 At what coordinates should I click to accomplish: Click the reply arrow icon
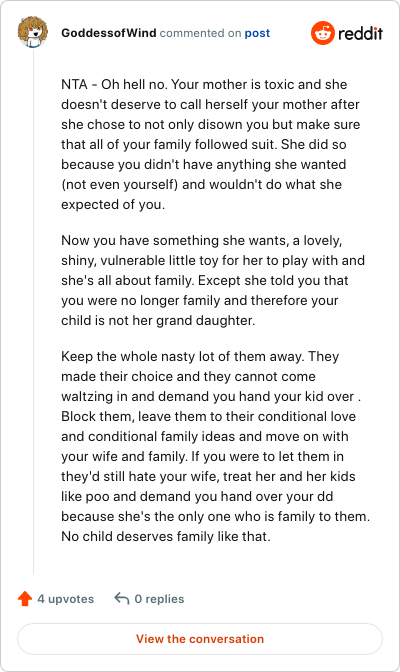coord(122,599)
